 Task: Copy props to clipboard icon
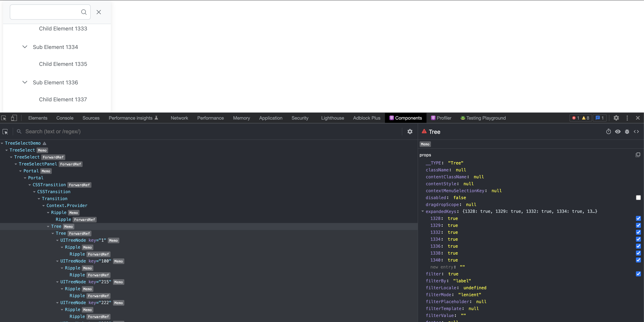click(637, 155)
